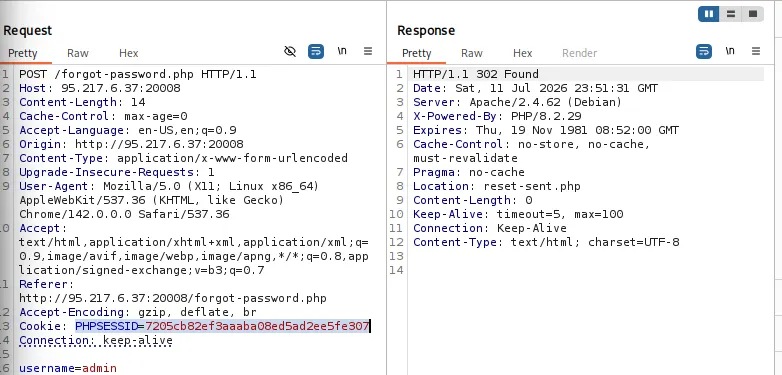Click the Upgrade-Insecure-Requests header

pos(117,172)
